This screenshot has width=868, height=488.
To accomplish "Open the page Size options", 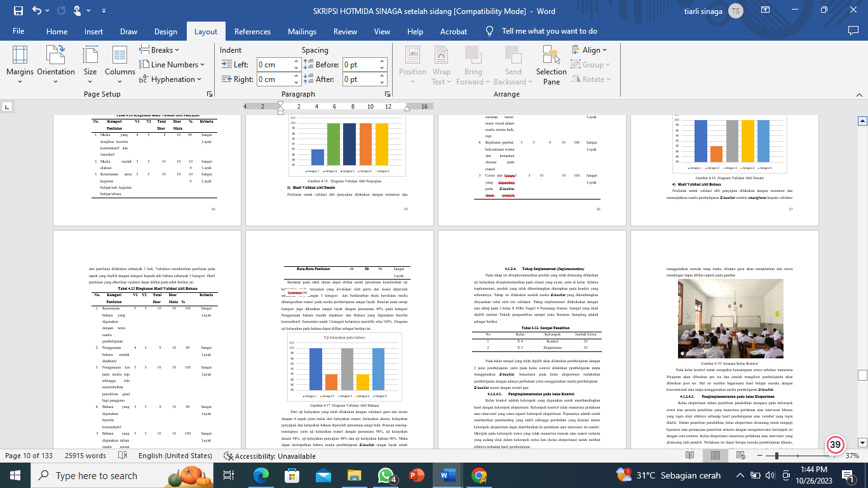I will 90,62.
